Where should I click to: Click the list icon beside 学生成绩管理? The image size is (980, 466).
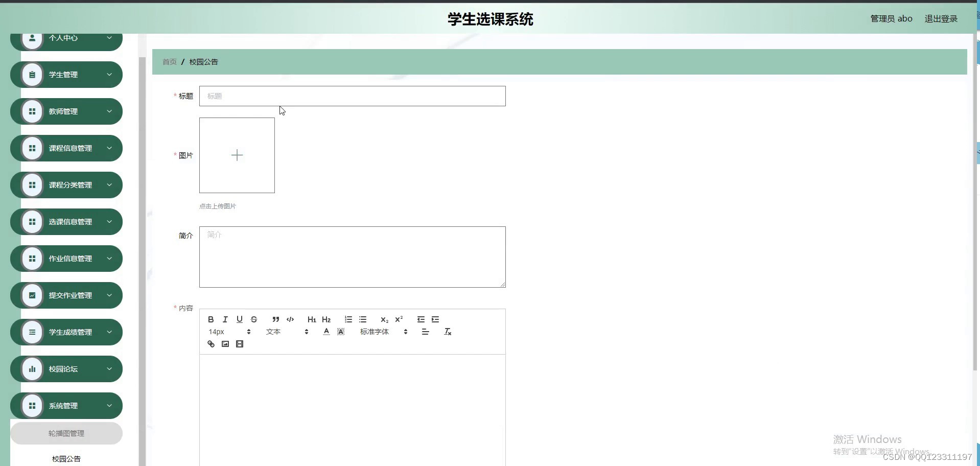click(32, 332)
